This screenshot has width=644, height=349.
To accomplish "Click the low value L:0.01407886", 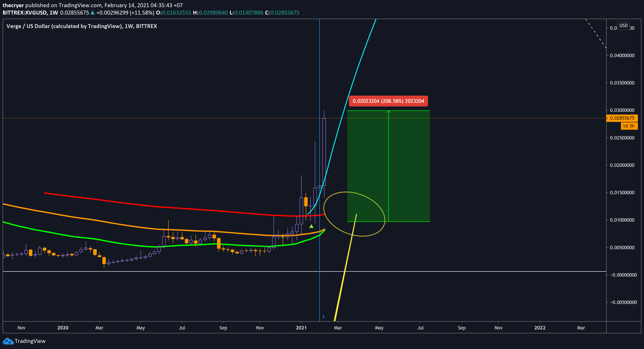I will click(x=247, y=13).
